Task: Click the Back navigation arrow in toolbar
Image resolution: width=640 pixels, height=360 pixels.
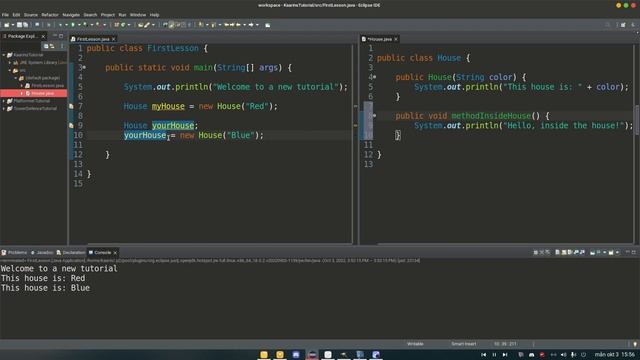Action: click(x=238, y=25)
